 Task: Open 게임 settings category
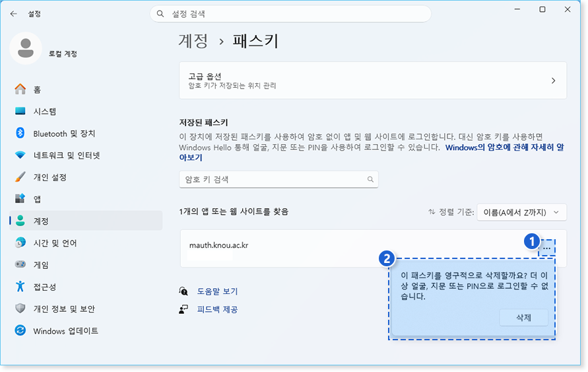pyautogui.click(x=86, y=265)
